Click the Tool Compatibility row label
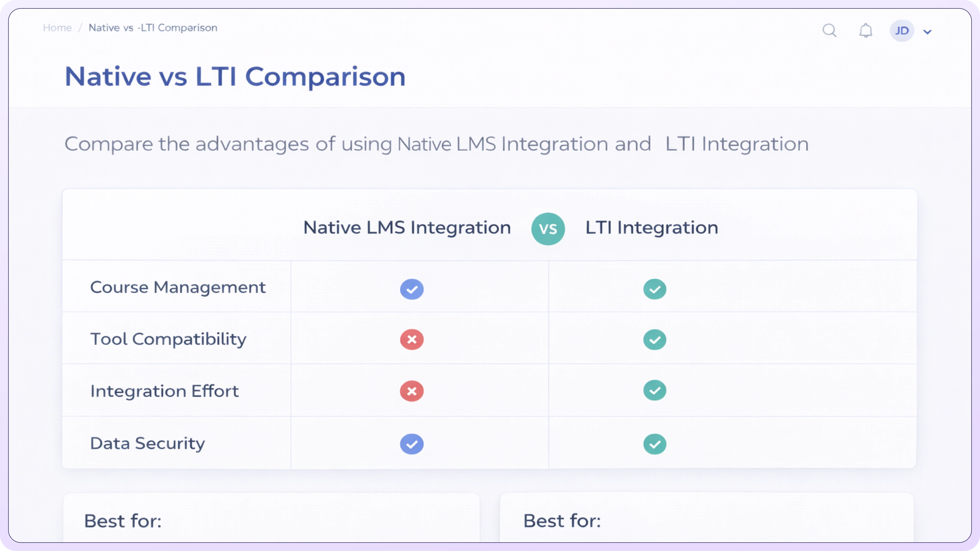Screen dimensions: 980x551 click(168, 339)
